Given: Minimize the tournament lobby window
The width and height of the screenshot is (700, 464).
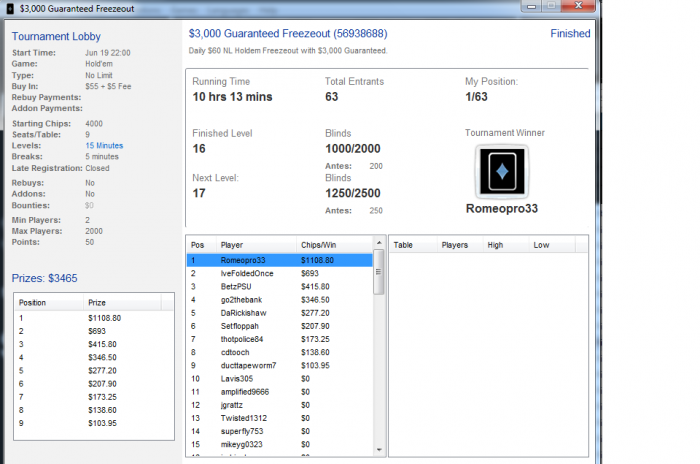Looking at the screenshot, I should [531, 6].
